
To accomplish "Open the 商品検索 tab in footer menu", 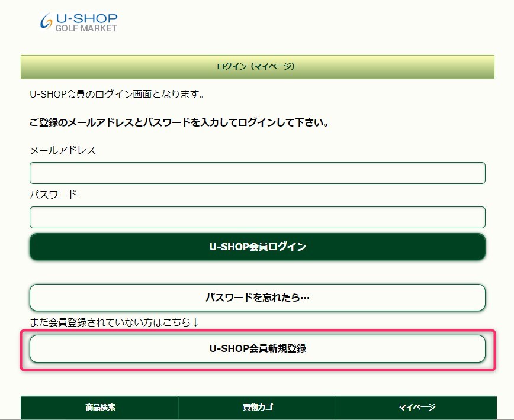I will pyautogui.click(x=100, y=407).
